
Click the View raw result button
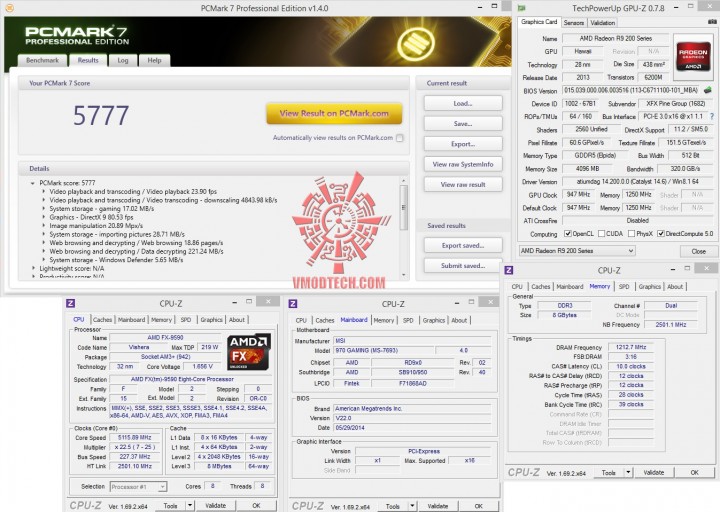tap(463, 184)
